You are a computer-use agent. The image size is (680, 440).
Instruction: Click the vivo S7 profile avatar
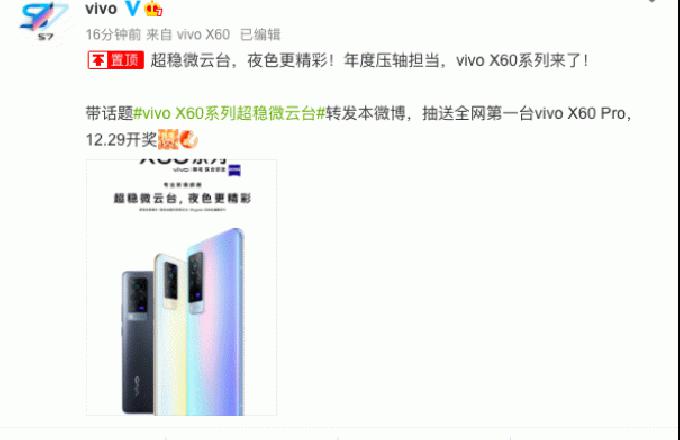point(44,21)
